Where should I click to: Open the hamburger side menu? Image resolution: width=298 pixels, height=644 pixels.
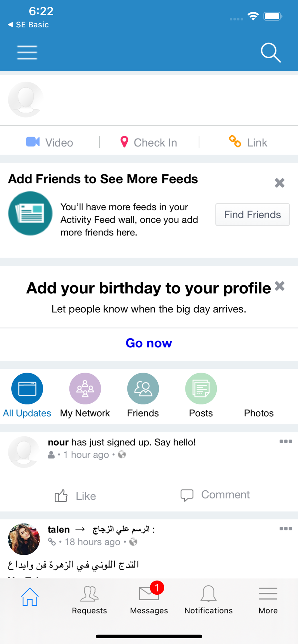(27, 52)
